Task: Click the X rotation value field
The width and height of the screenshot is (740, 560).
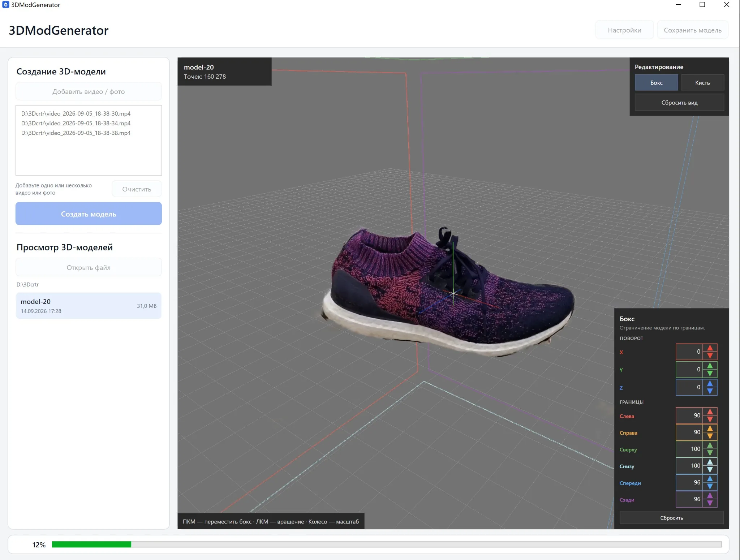Action: coord(689,352)
